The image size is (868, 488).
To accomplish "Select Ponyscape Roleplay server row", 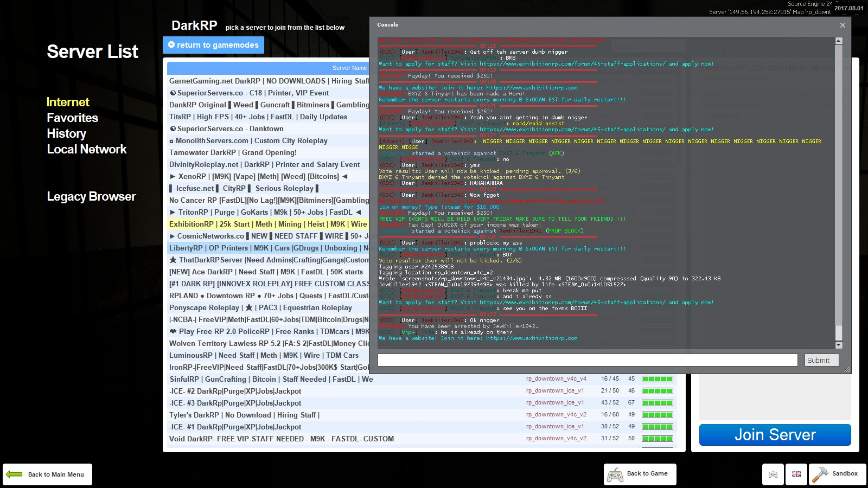I will tap(268, 307).
